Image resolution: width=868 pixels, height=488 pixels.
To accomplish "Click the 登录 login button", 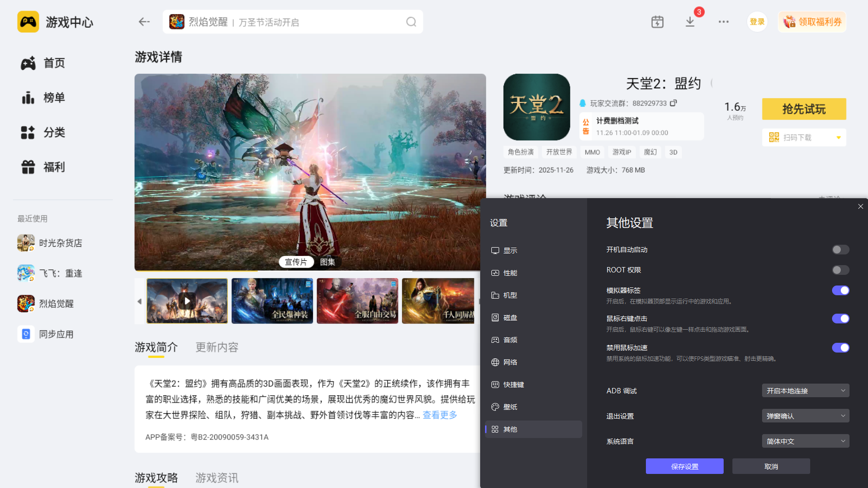I will [x=757, y=22].
